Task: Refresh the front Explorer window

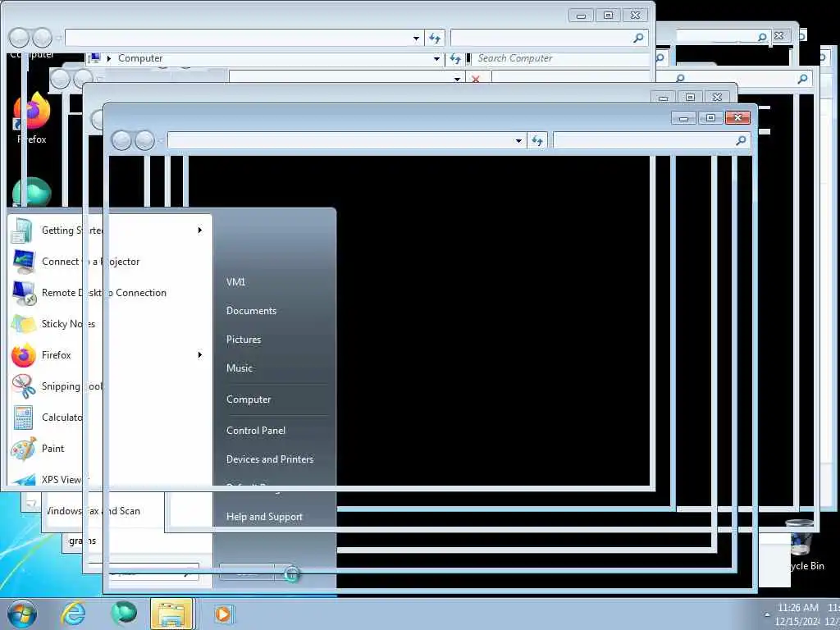Action: point(537,141)
